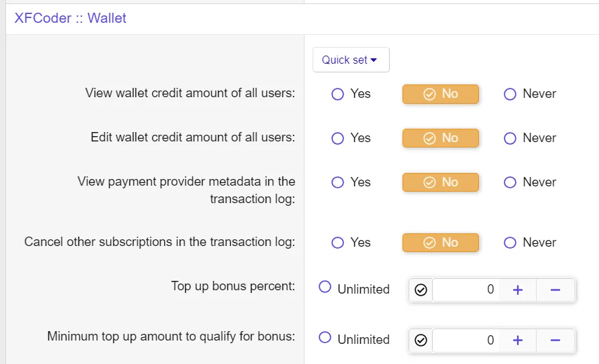Select No for View wallet credit amount
The width and height of the screenshot is (599, 364).
tap(441, 94)
